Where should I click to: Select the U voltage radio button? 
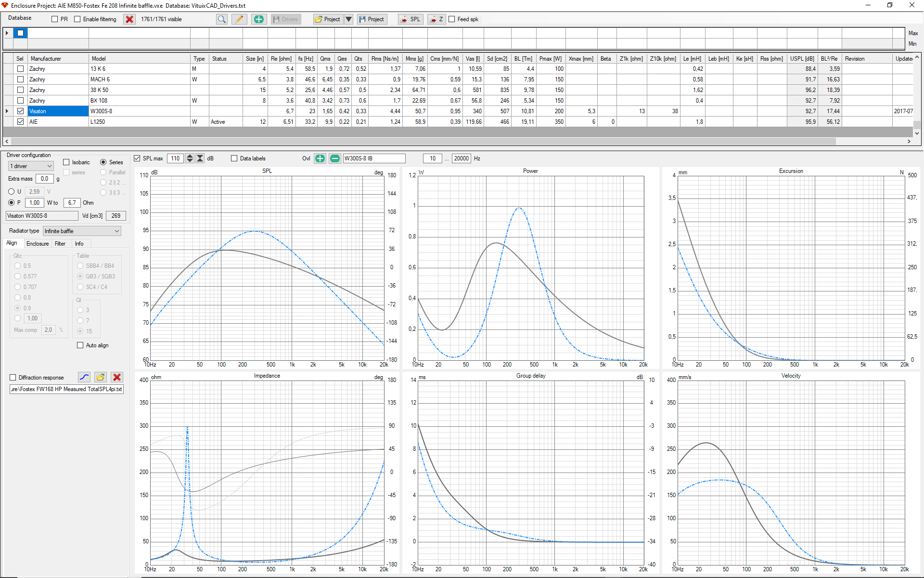(x=12, y=192)
